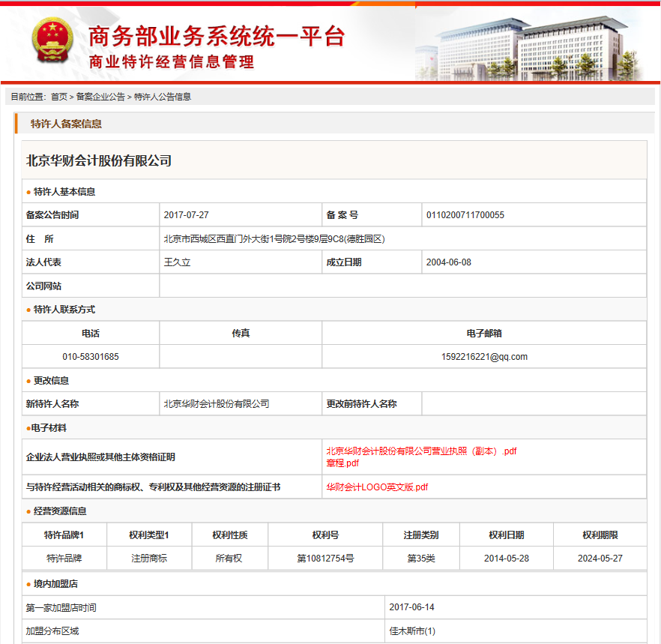Viewport: 661px width, 644px height.
Task: Open the 章程.pdf attachment
Action: point(342,463)
